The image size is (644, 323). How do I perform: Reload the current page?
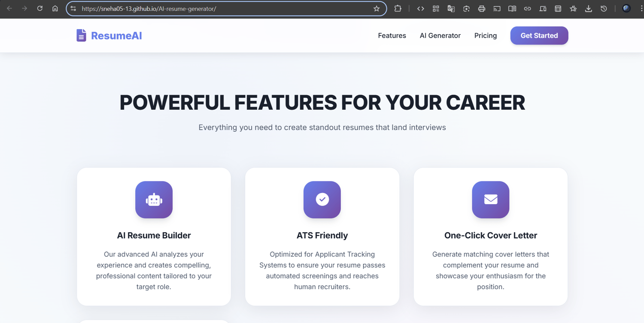[x=40, y=9]
